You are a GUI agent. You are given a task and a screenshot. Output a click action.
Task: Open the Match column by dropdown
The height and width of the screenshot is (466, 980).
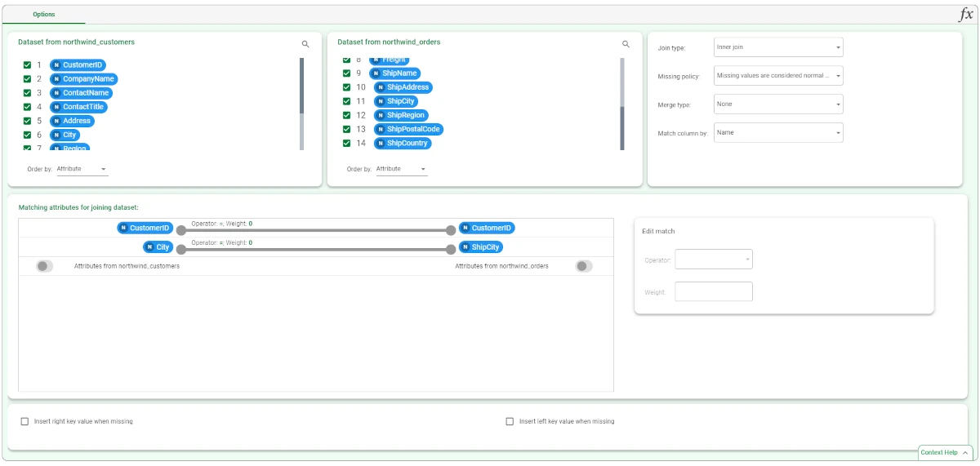click(778, 132)
